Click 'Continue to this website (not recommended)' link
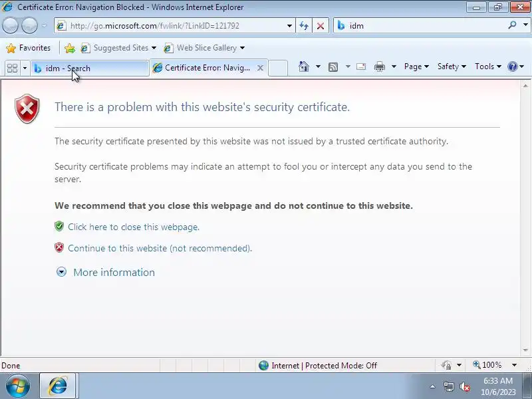The height and width of the screenshot is (399, 532). click(x=160, y=248)
